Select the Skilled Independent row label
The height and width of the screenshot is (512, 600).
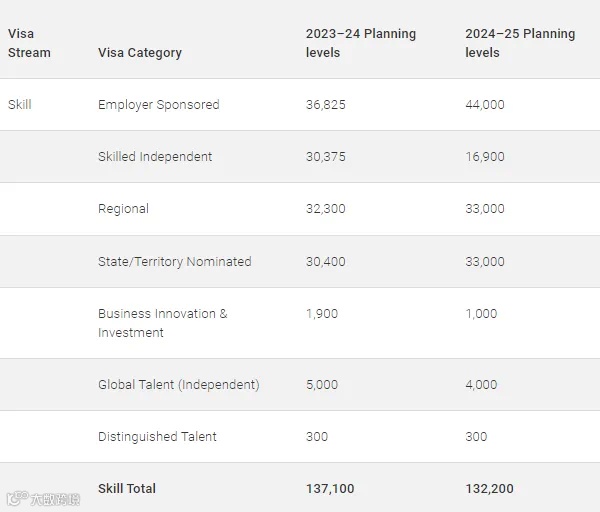[x=155, y=157]
